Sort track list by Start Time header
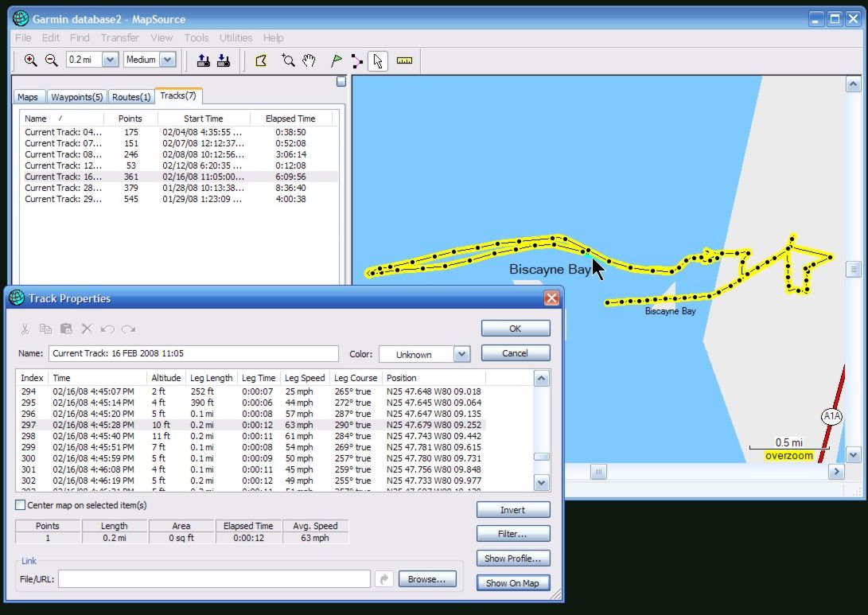The height and width of the screenshot is (615, 868). click(x=204, y=119)
